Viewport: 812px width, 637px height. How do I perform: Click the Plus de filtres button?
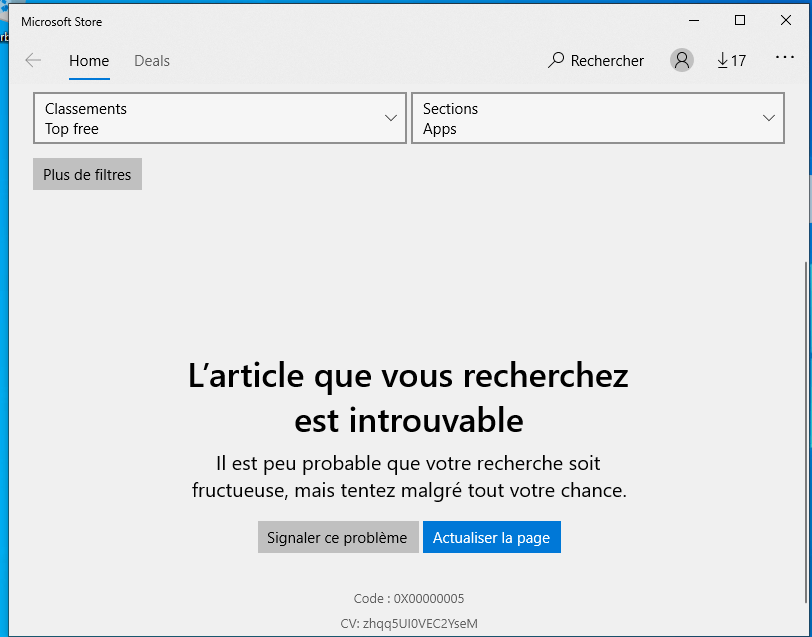click(x=87, y=175)
